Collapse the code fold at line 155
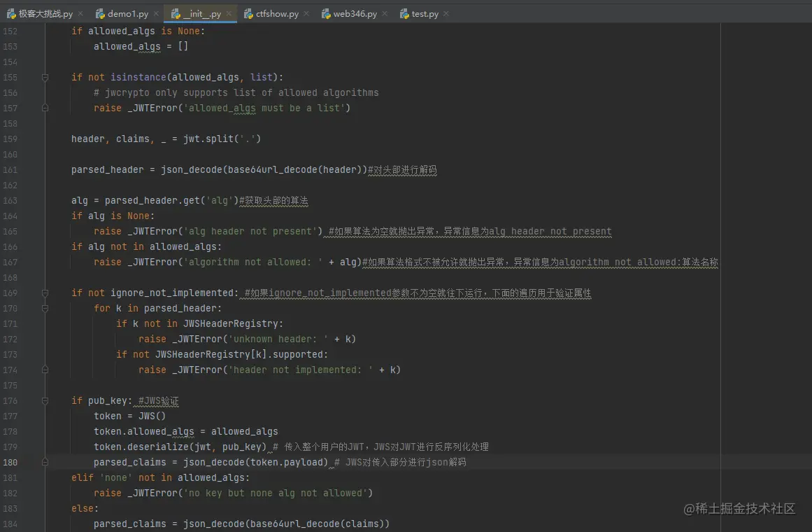812x532 pixels. pos(45,77)
